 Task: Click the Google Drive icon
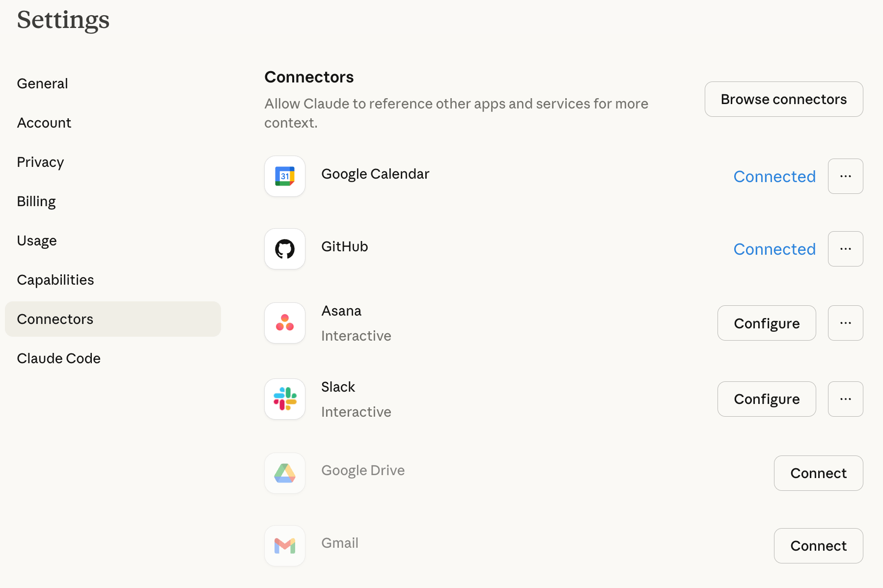point(285,473)
